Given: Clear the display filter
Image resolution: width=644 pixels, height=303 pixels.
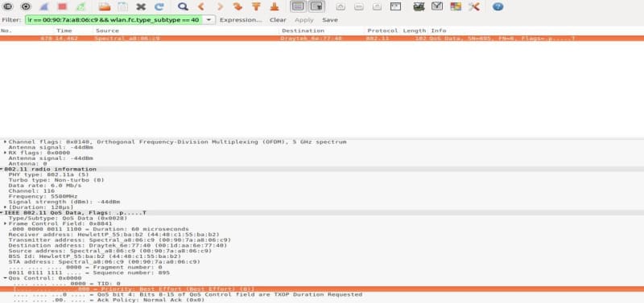Looking at the screenshot, I should pyautogui.click(x=278, y=19).
